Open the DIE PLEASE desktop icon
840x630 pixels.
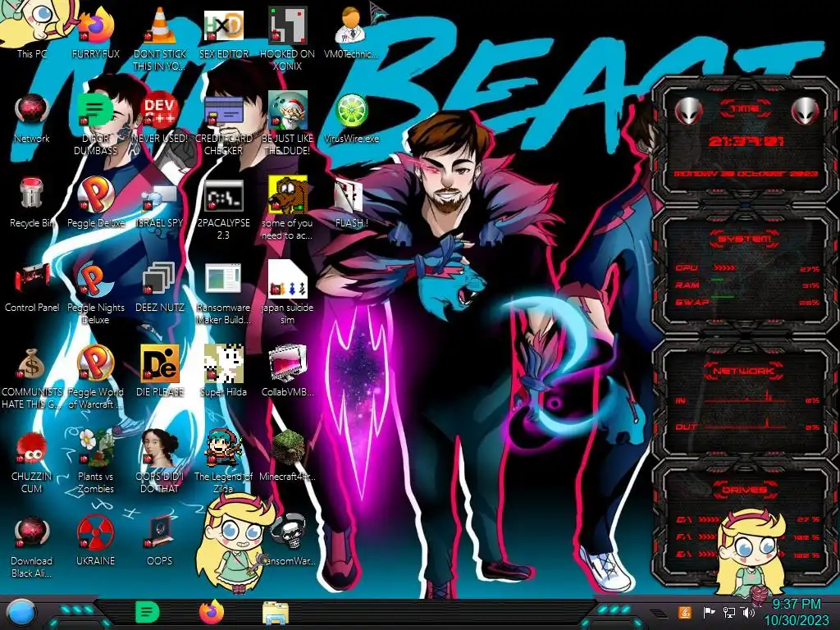(x=160, y=365)
